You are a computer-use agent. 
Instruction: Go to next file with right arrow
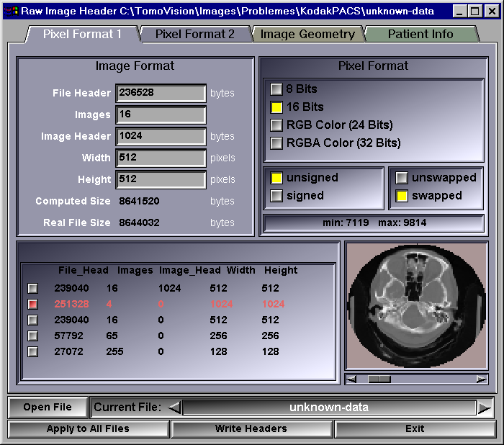485,408
